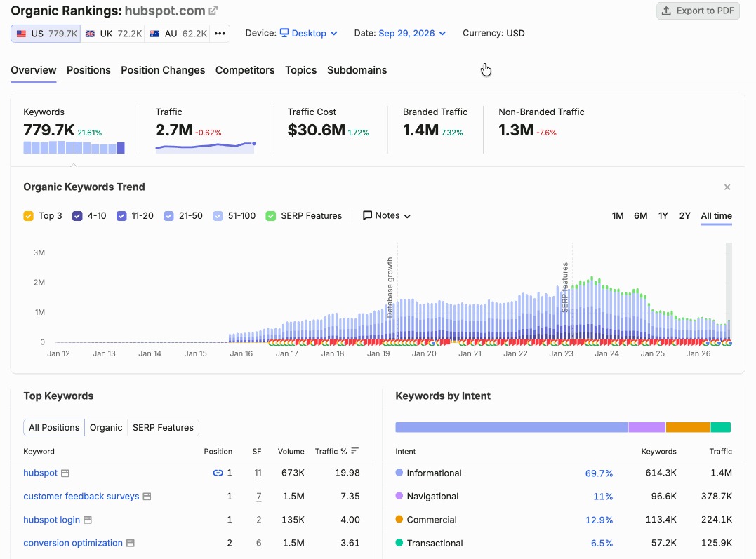Image resolution: width=756 pixels, height=559 pixels.
Task: Click SERP icon beside hubspot login
Action: [88, 520]
